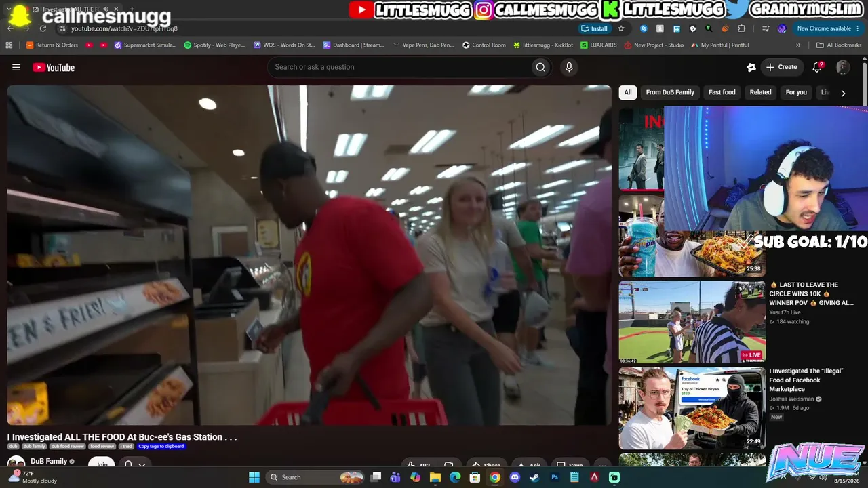Viewport: 868px width, 488px height.
Task: Select the For you chip
Action: coord(796,92)
